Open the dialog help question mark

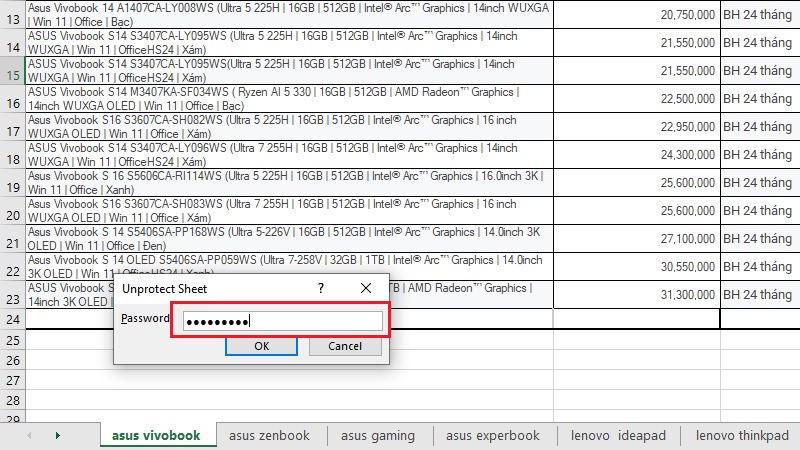tap(320, 288)
